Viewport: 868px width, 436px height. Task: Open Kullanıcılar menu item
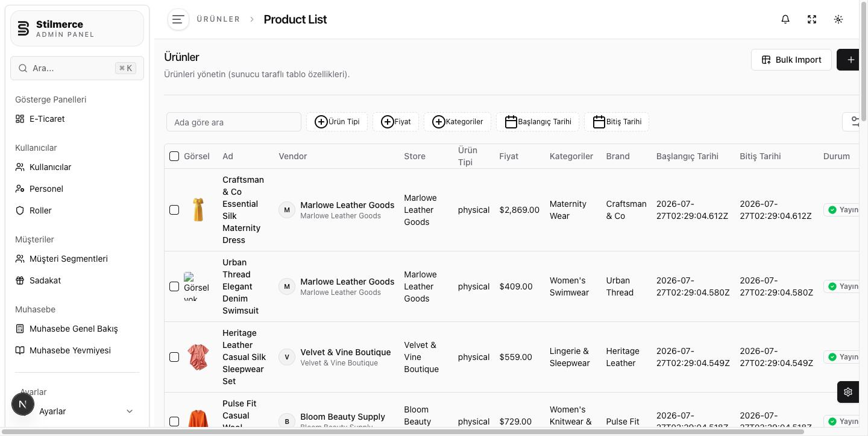click(x=77, y=167)
